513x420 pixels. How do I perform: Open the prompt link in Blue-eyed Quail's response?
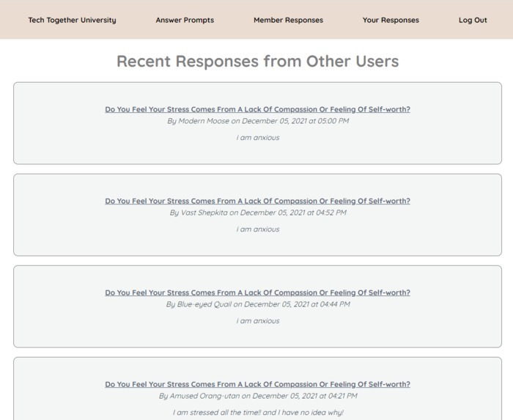point(257,292)
